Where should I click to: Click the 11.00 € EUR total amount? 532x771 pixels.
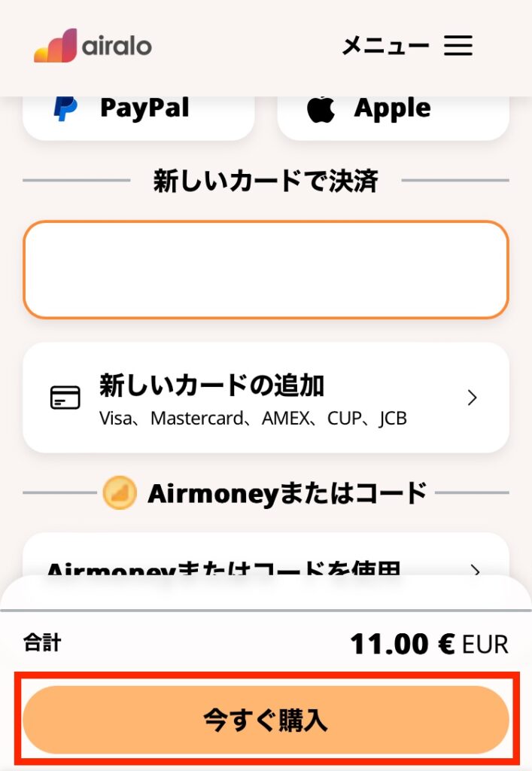tap(432, 644)
